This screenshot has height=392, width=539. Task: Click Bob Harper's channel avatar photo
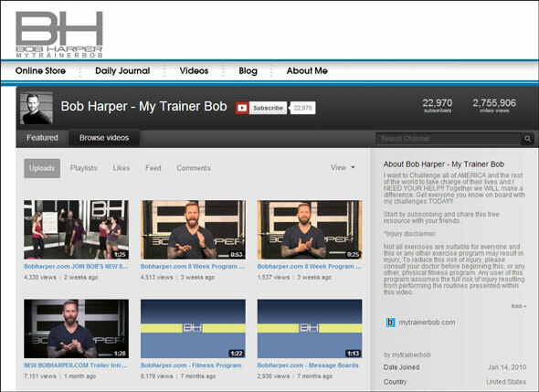coord(37,108)
